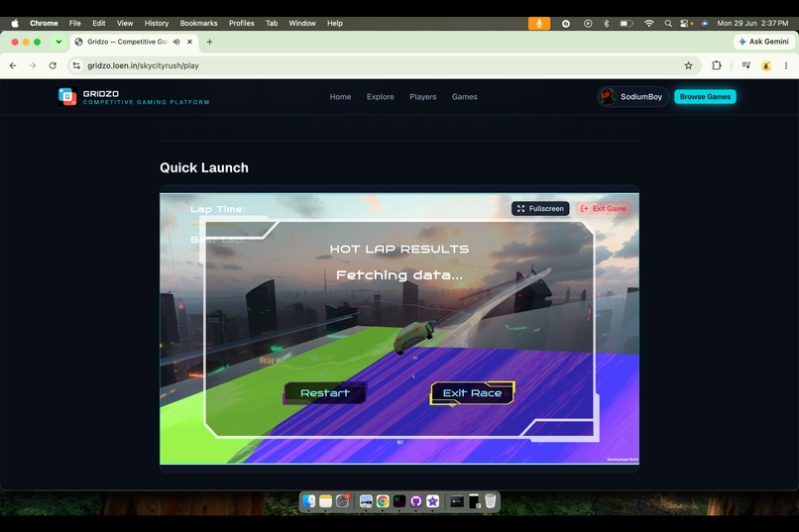Reload the current page

point(53,65)
